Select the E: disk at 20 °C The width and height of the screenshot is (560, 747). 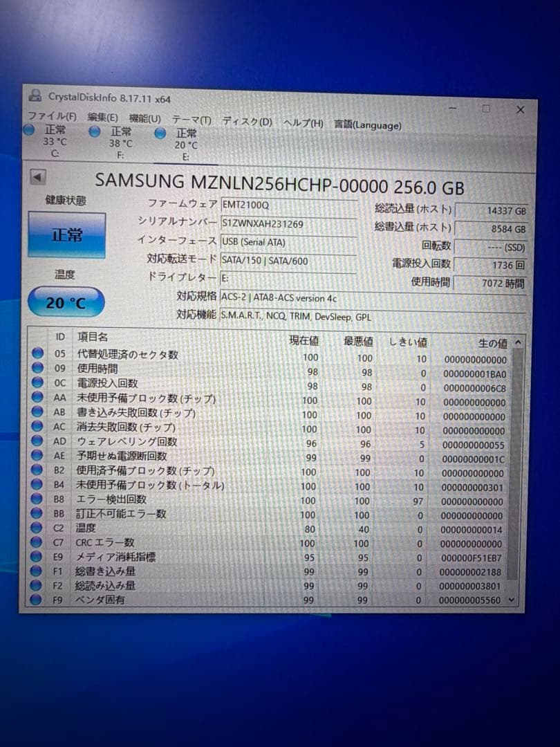click(x=178, y=145)
